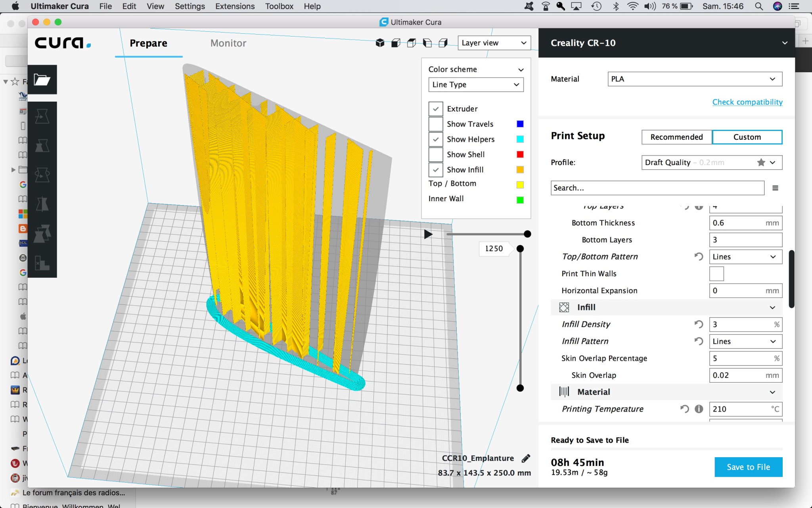Click the blue Show Travels color swatch

[520, 124]
